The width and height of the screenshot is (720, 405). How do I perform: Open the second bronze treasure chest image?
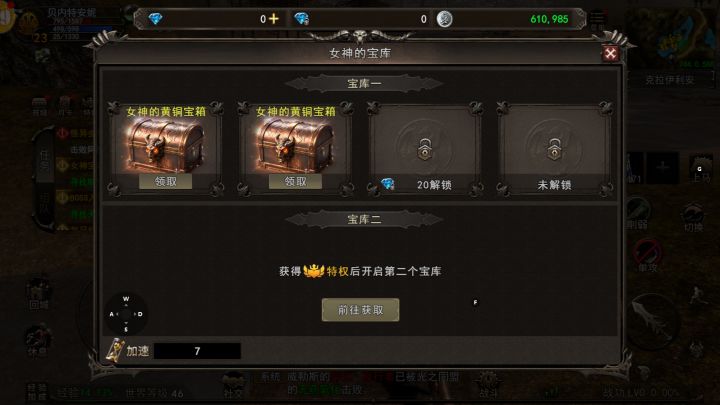pos(295,145)
